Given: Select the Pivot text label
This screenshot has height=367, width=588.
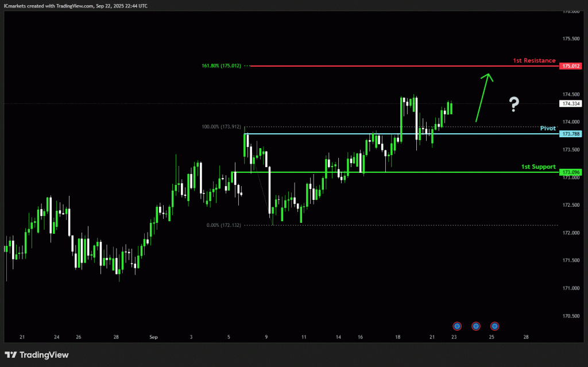Looking at the screenshot, I should (548, 128).
